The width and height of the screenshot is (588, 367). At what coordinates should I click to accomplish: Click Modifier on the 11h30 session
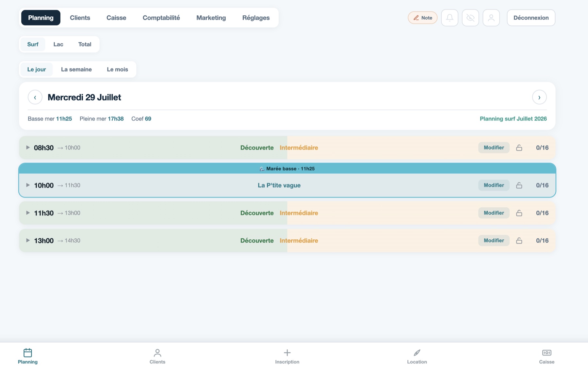coord(494,213)
